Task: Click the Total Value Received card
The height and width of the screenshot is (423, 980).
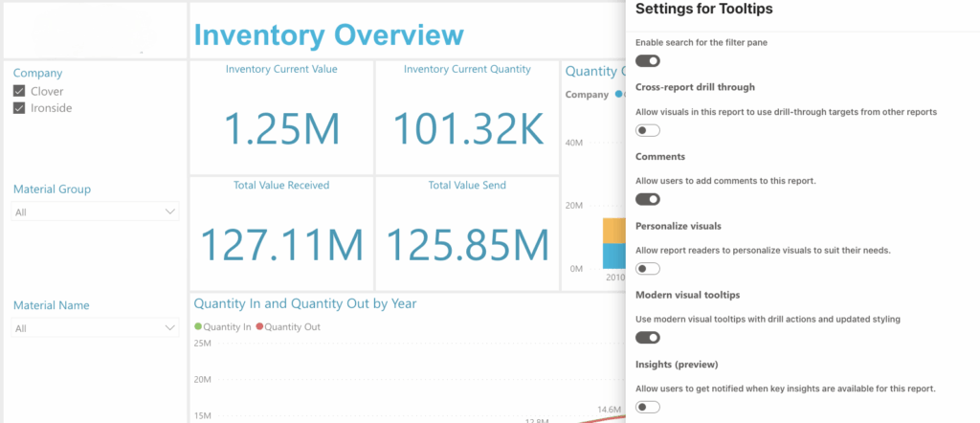Action: tap(280, 232)
